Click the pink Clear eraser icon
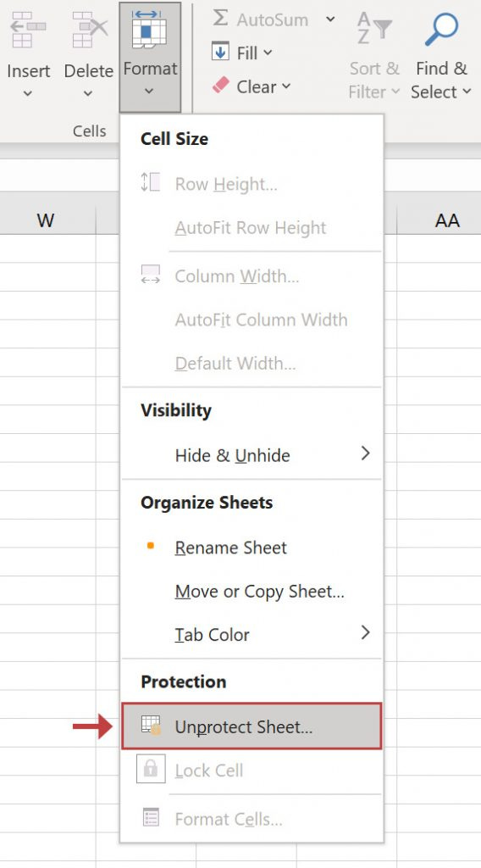This screenshot has height=868, width=481. [x=220, y=86]
